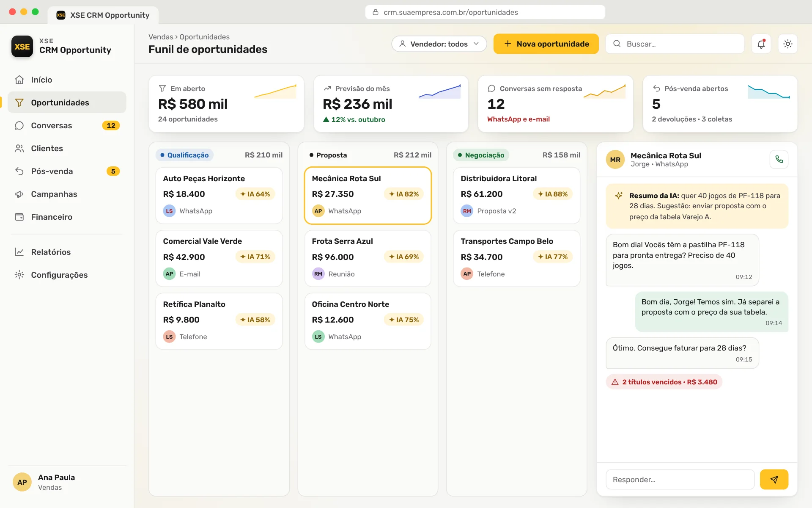Image resolution: width=812 pixels, height=508 pixels.
Task: Click the Conversas chat bubble icon
Action: coord(19,125)
